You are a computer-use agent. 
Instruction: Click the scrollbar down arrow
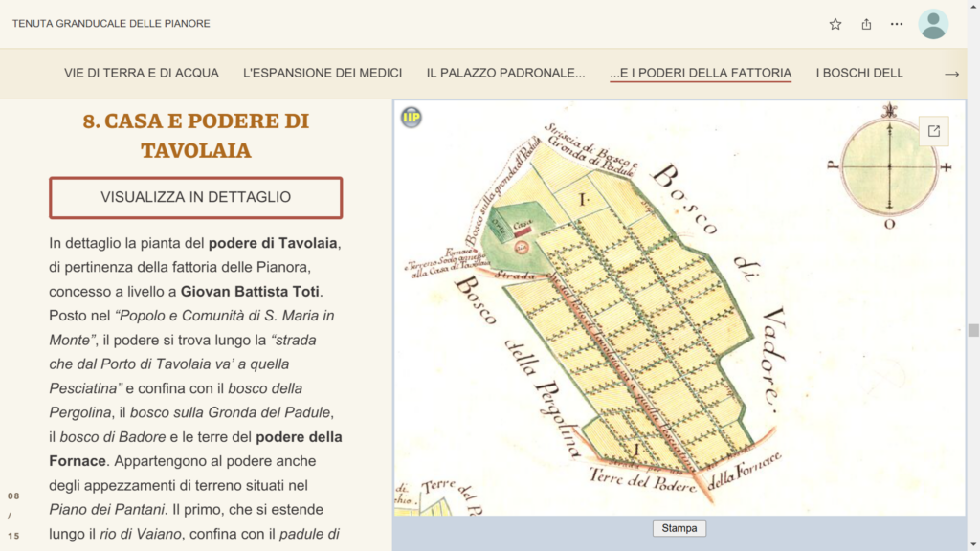(973, 545)
